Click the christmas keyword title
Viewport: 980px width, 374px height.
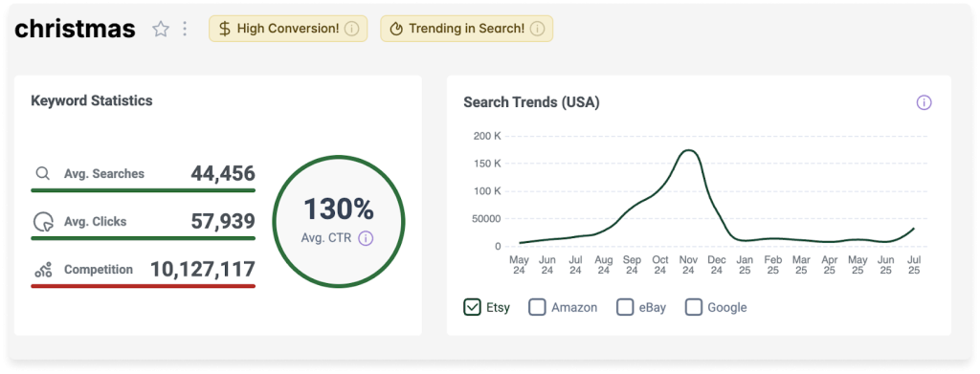point(75,29)
